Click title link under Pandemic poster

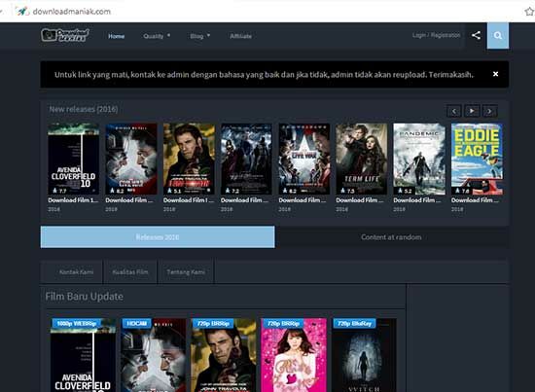[x=417, y=200]
